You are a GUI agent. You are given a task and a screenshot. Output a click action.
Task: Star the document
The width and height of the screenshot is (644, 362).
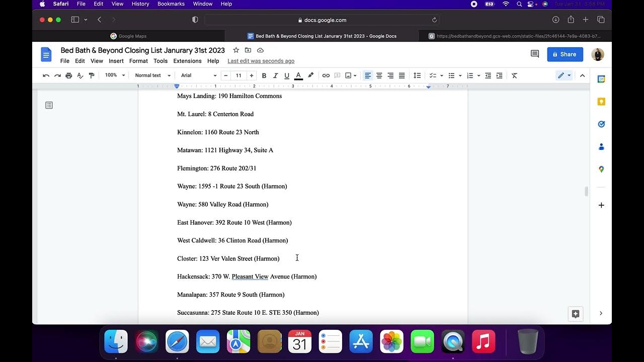(x=236, y=50)
